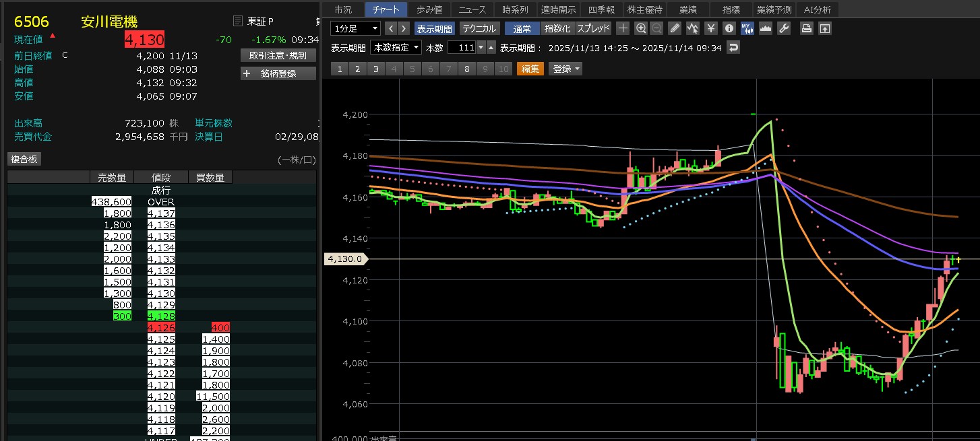Image resolution: width=980 pixels, height=441 pixels.
Task: Open the 1分足 timeframe dropdown
Action: (355, 28)
